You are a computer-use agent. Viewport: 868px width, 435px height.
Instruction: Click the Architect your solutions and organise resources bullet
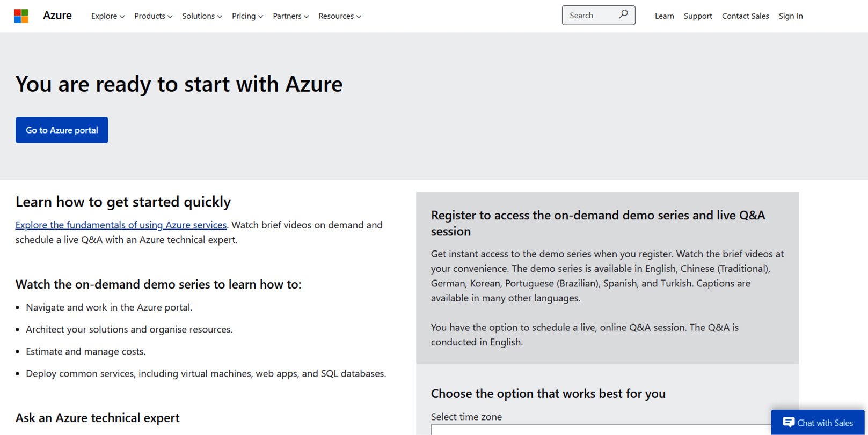pos(129,329)
